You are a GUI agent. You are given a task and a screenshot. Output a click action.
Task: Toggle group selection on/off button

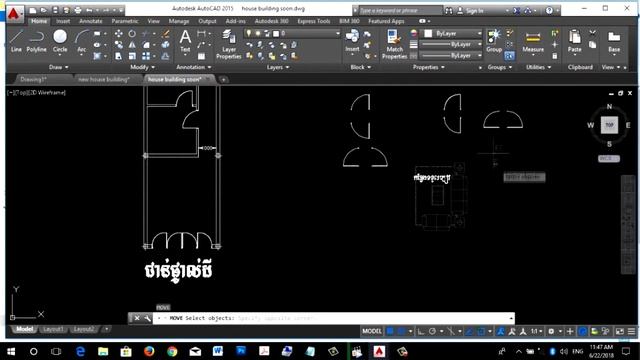tap(509, 56)
